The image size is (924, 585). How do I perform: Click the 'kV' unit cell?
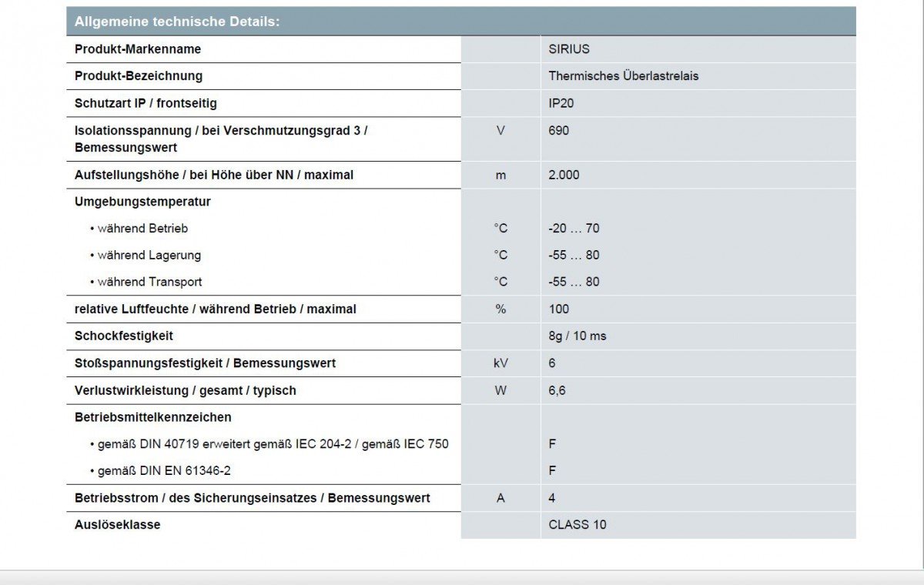click(500, 363)
